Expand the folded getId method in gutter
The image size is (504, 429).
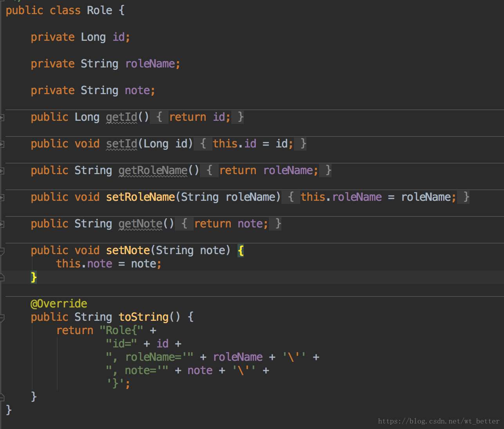click(x=2, y=117)
